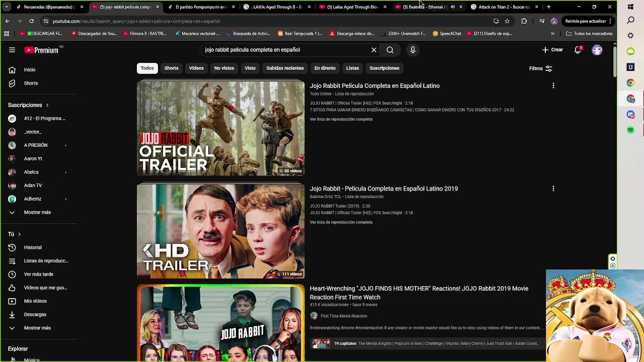Open the SpeechChat bookmark
Screen dimensions: 644x362
[447, 34]
